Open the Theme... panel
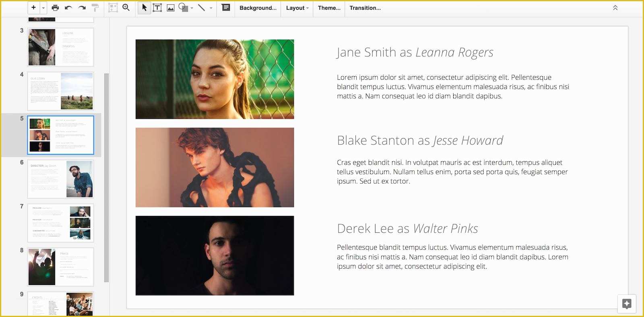This screenshot has height=317, width=644. coord(329,8)
